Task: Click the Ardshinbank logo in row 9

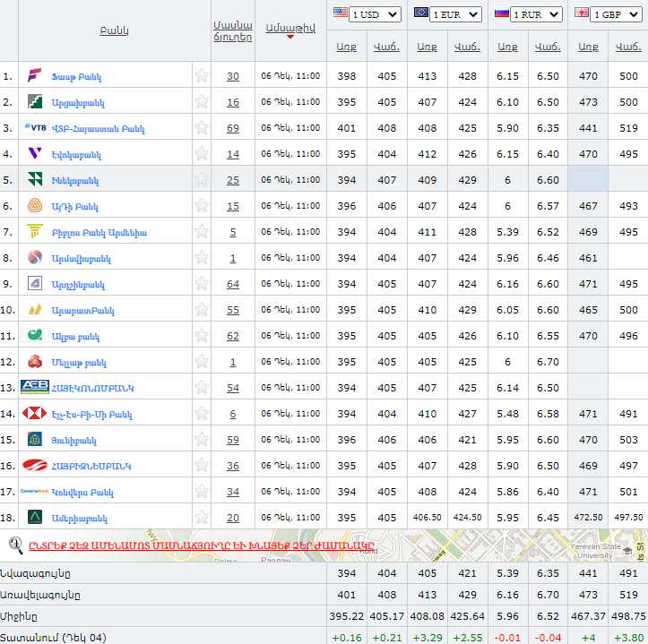Action: (x=35, y=283)
